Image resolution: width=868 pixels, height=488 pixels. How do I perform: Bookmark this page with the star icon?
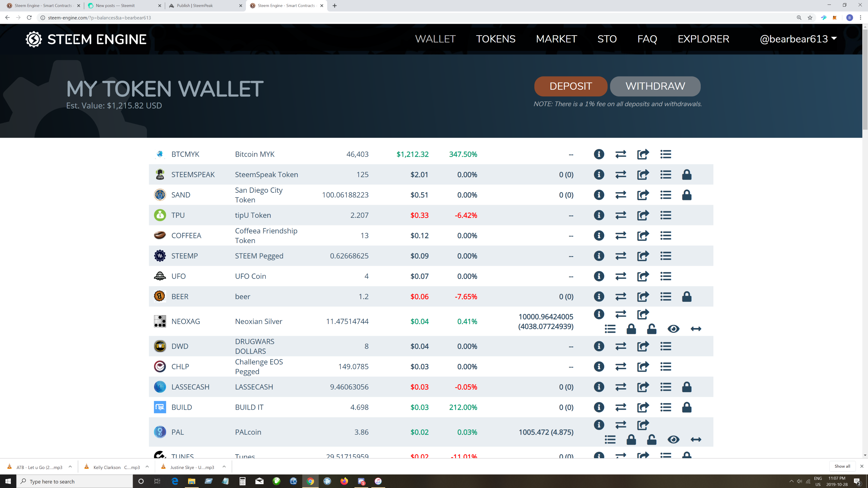[810, 17]
